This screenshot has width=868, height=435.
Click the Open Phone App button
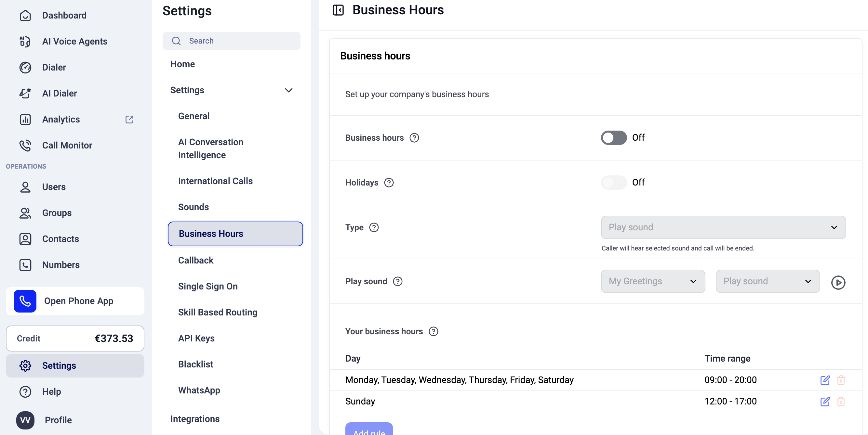75,301
